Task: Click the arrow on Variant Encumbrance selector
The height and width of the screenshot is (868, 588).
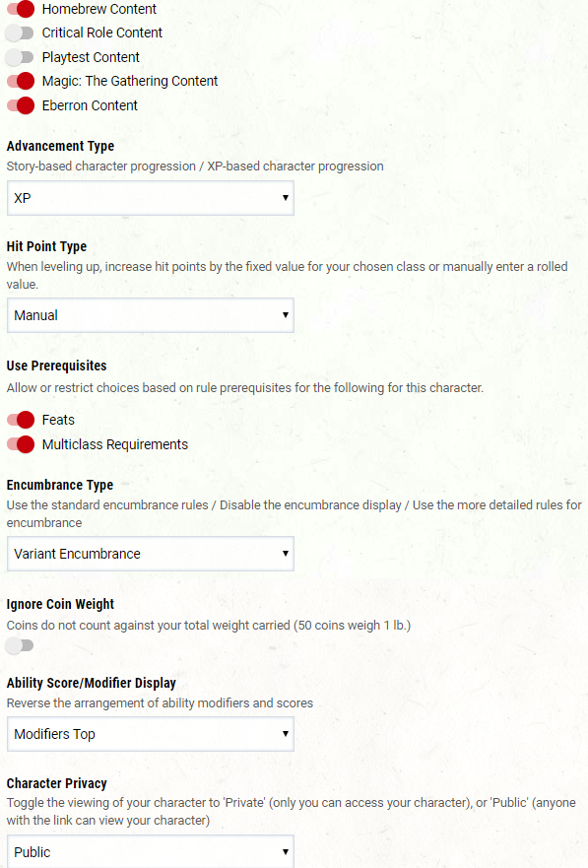Action: (286, 553)
